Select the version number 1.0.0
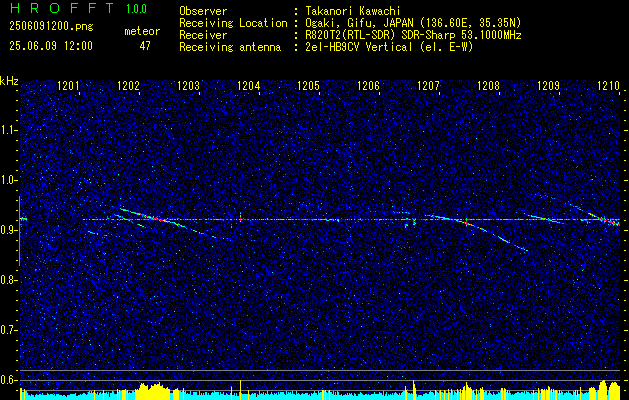This screenshot has height=400, width=629. click(x=136, y=9)
